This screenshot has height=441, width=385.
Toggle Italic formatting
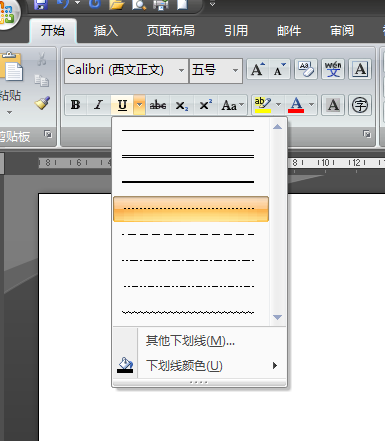99,105
